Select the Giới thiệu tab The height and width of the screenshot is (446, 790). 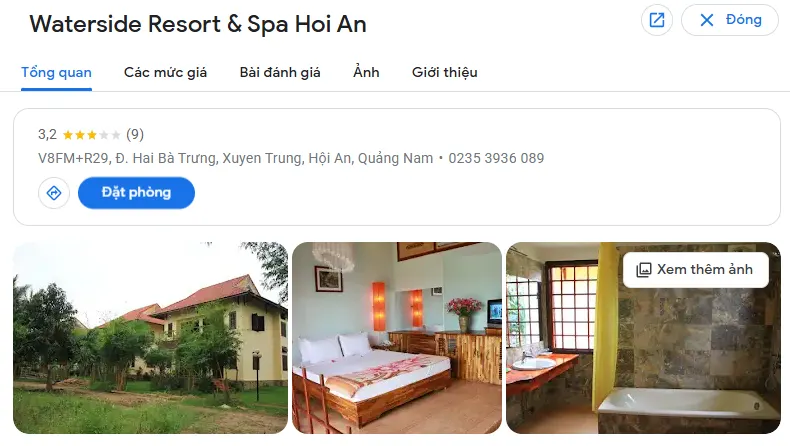[444, 73]
